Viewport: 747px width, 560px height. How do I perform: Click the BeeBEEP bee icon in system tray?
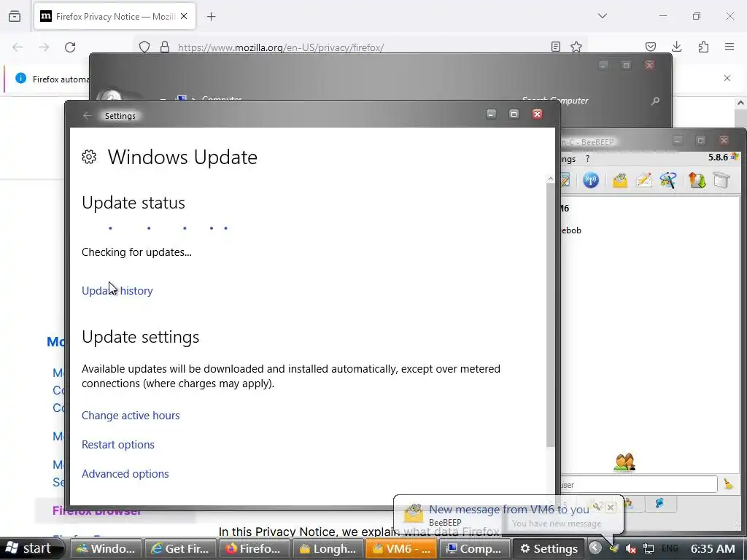pyautogui.click(x=614, y=548)
